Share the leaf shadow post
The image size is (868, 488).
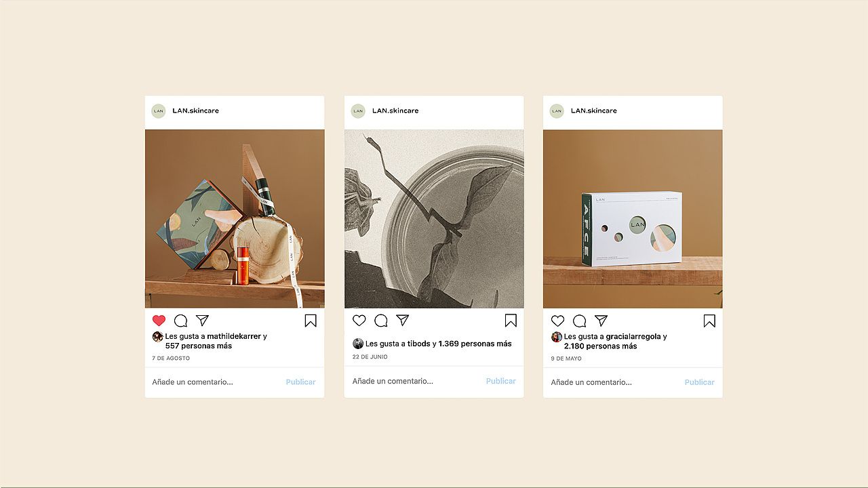click(x=403, y=320)
